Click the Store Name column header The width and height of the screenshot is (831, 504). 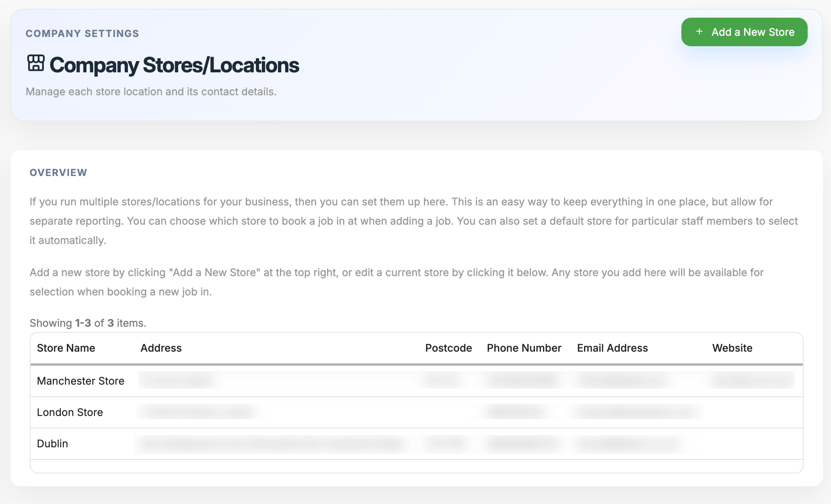66,348
